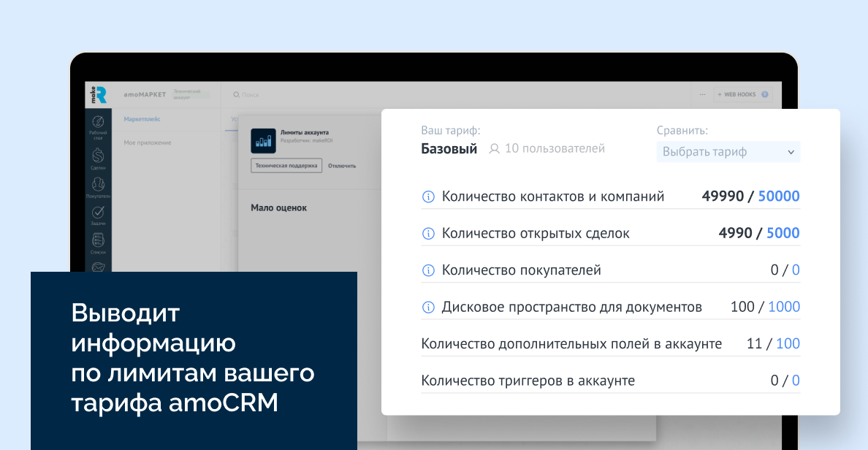Click the Базовый tariff name
The height and width of the screenshot is (450, 868).
coord(449,149)
